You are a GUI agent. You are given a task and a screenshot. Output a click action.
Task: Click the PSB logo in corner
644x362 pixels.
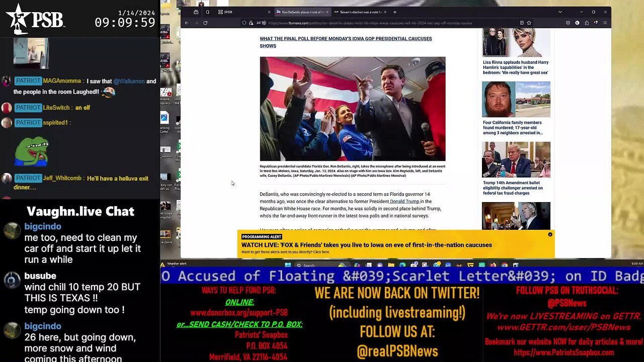click(35, 18)
